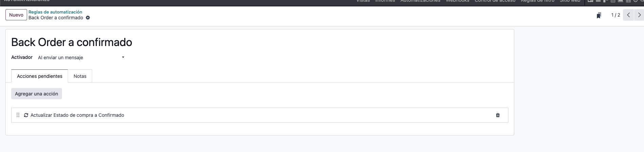Click the refresh icon of the update action
Image resolution: width=644 pixels, height=152 pixels.
tap(26, 115)
